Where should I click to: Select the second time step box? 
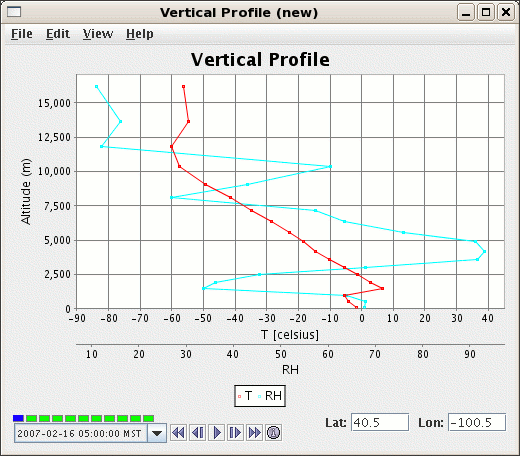click(31, 418)
